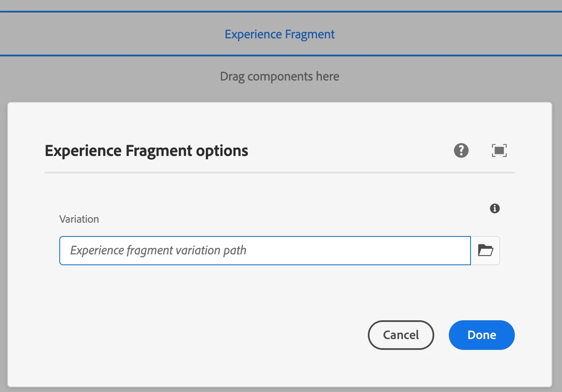Click the "Drag components here" drop zone
The width and height of the screenshot is (562, 392).
tap(279, 77)
